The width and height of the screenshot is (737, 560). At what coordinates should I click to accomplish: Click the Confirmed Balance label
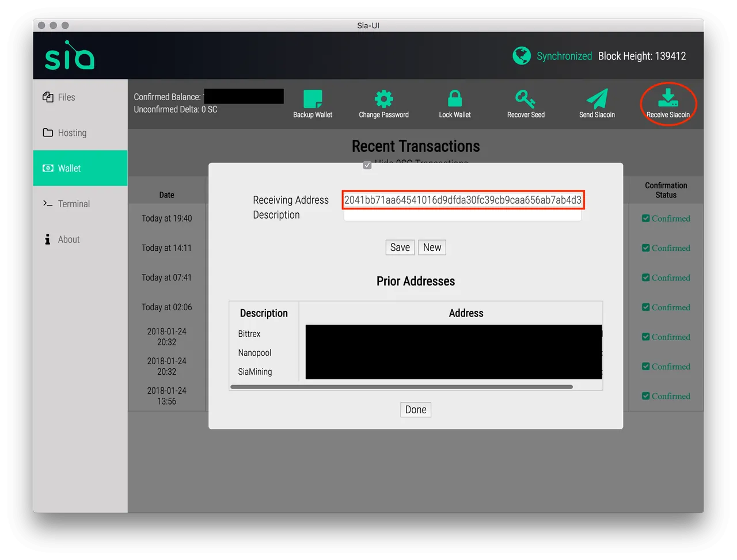click(x=168, y=97)
